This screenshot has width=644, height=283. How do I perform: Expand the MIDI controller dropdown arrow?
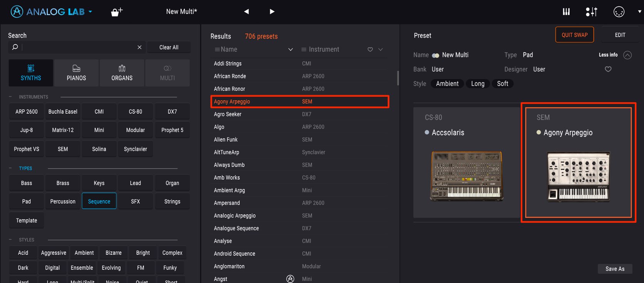pos(639,12)
